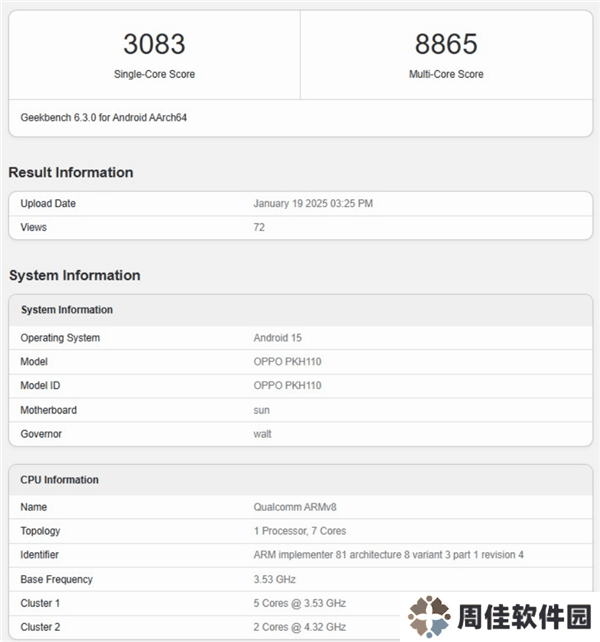
Task: Click the Result Information heading
Action: (71, 172)
